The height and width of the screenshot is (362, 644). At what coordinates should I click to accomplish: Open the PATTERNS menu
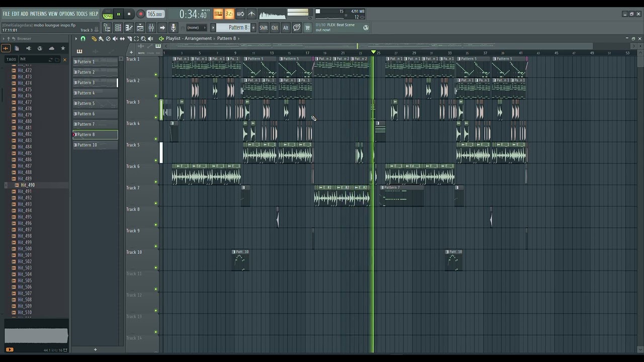38,14
